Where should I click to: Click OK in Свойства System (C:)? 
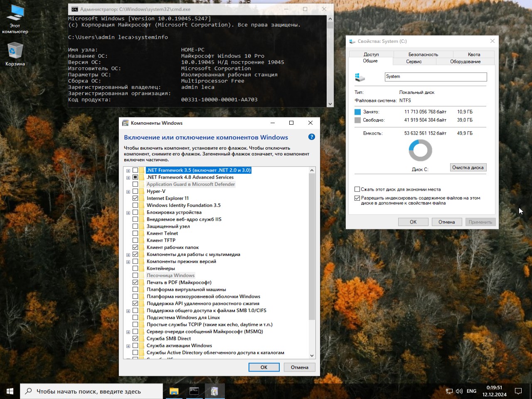click(413, 222)
